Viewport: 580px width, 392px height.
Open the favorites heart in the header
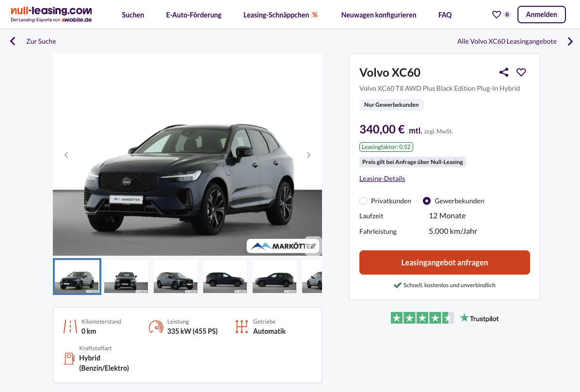[x=497, y=15]
